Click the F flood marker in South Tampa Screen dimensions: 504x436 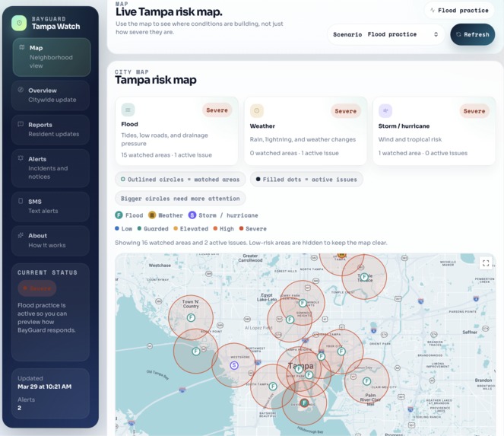273,386
